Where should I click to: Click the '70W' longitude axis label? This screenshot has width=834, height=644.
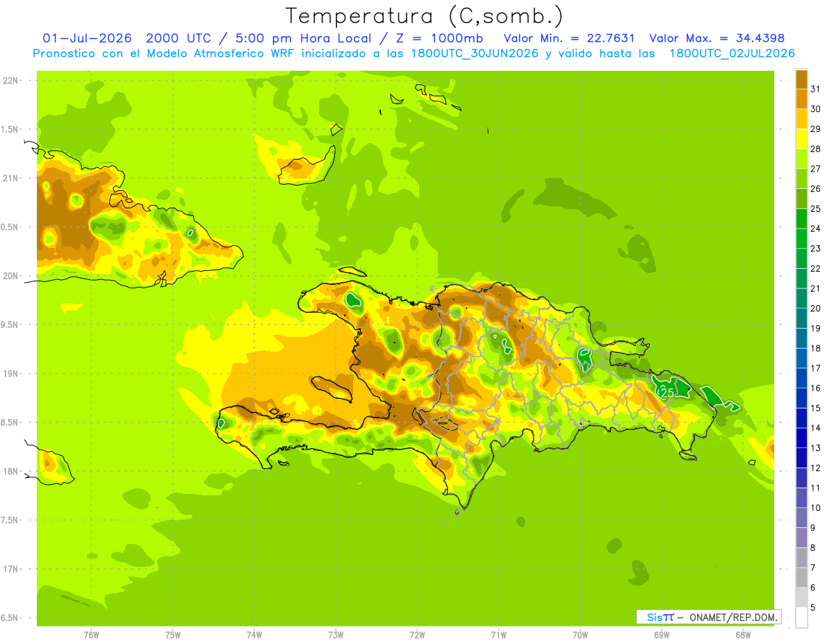pos(580,635)
